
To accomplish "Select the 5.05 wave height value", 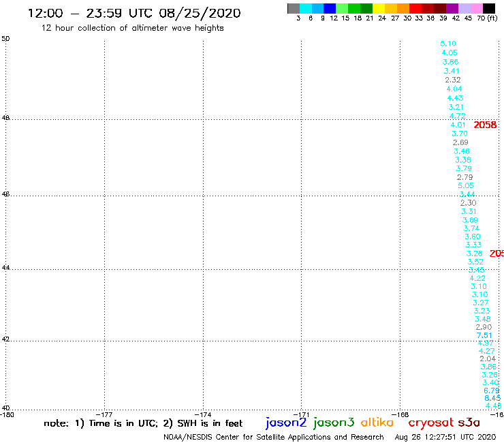I will pos(466,185).
